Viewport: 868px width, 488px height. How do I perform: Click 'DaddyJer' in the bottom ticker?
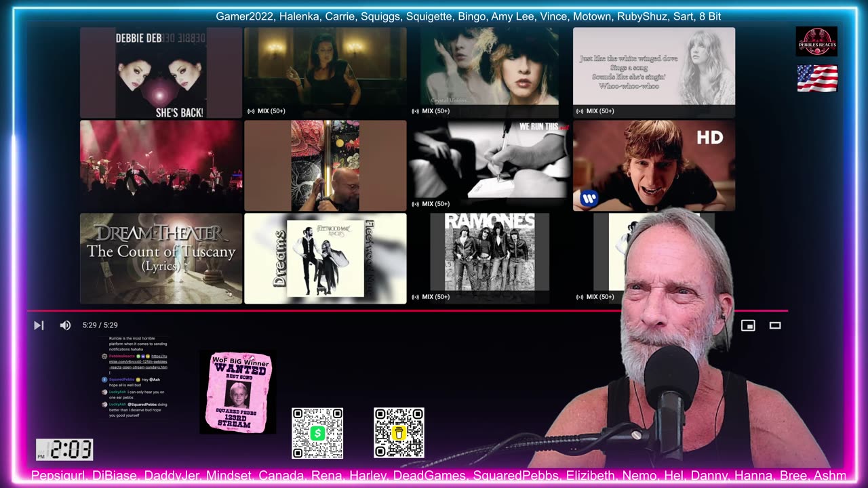pyautogui.click(x=172, y=476)
